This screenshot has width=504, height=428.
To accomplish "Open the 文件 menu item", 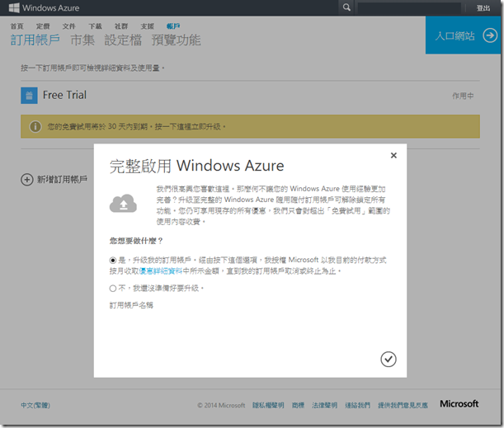I will [x=69, y=26].
